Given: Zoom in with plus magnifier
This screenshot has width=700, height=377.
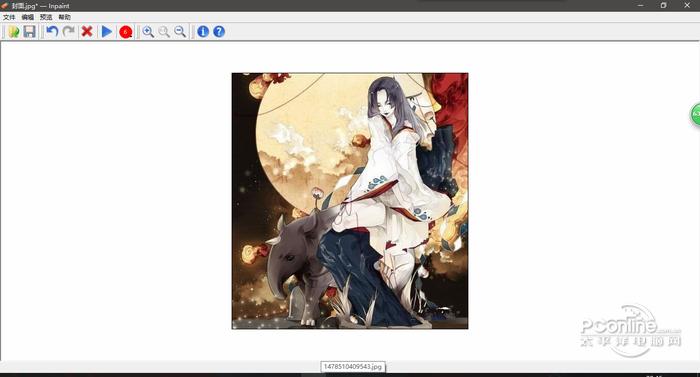Looking at the screenshot, I should 148,32.
